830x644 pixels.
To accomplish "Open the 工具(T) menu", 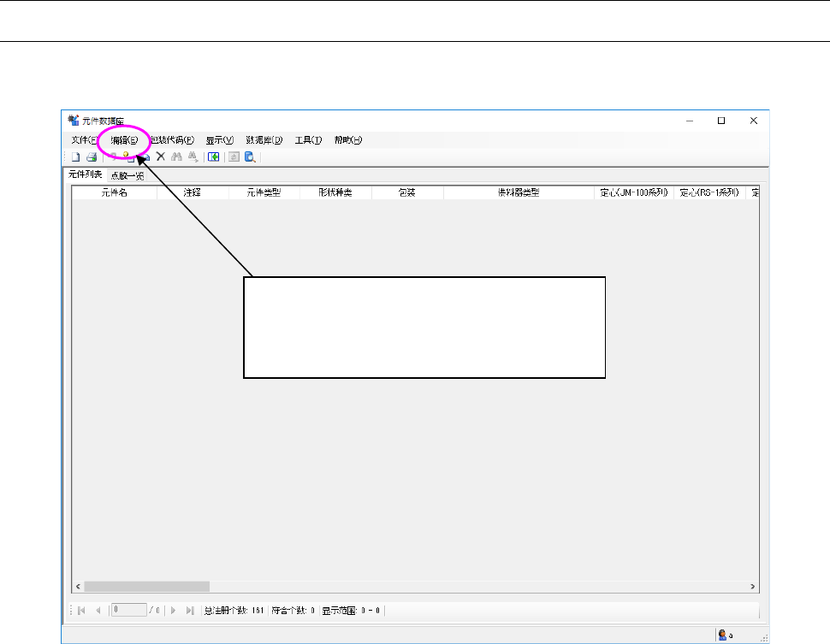I will pos(308,140).
